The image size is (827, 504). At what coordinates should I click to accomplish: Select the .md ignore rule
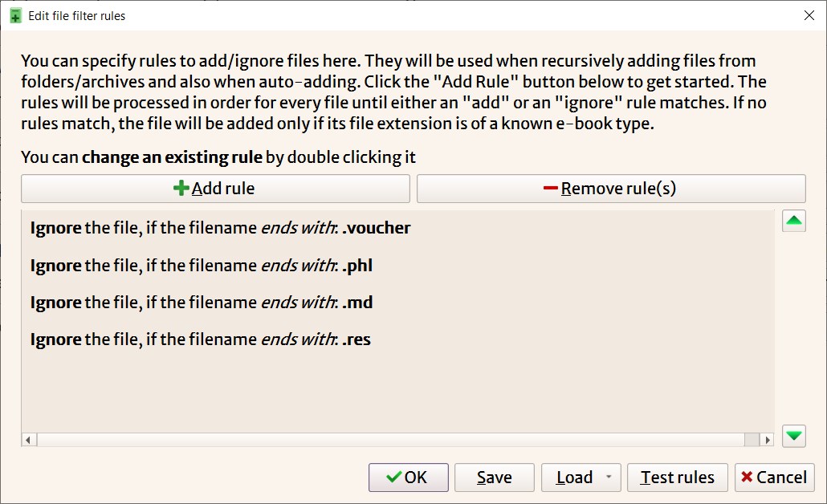pos(202,303)
